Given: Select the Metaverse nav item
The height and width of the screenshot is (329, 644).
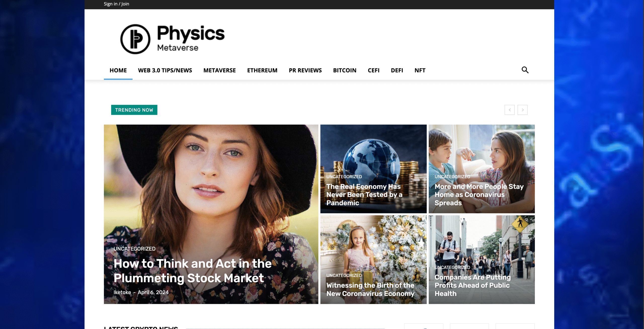Looking at the screenshot, I should point(219,70).
